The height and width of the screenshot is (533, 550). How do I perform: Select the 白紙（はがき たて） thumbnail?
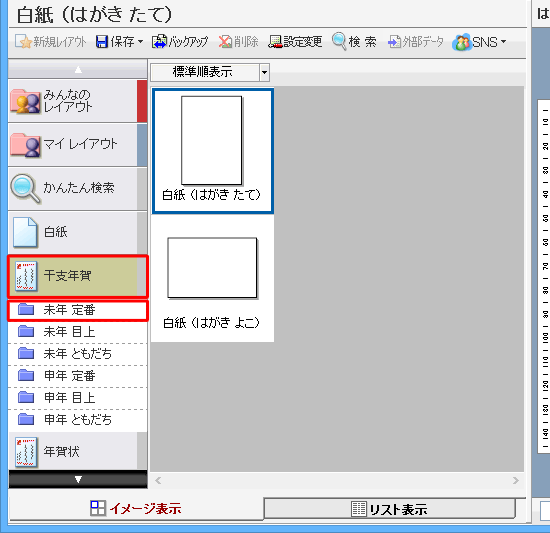(x=213, y=151)
